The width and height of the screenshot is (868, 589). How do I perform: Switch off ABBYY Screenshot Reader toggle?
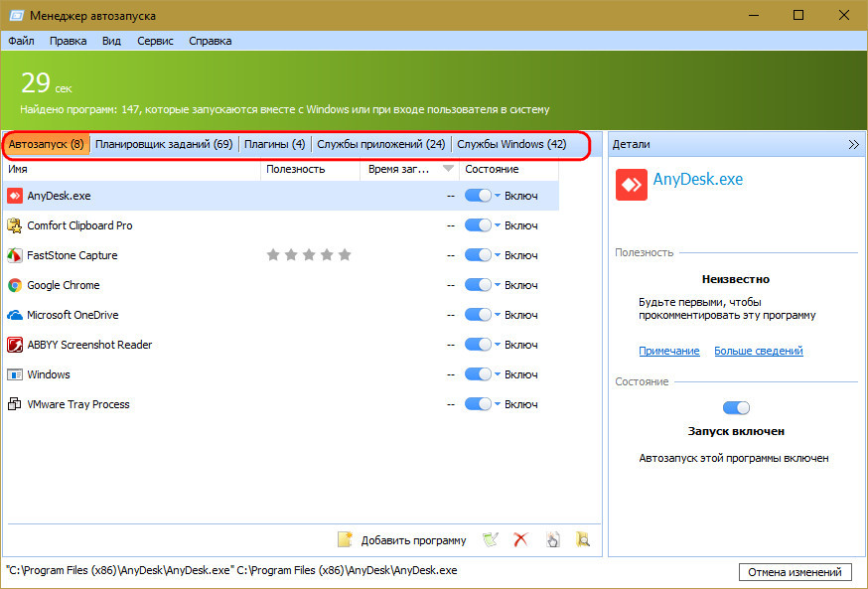(x=478, y=345)
